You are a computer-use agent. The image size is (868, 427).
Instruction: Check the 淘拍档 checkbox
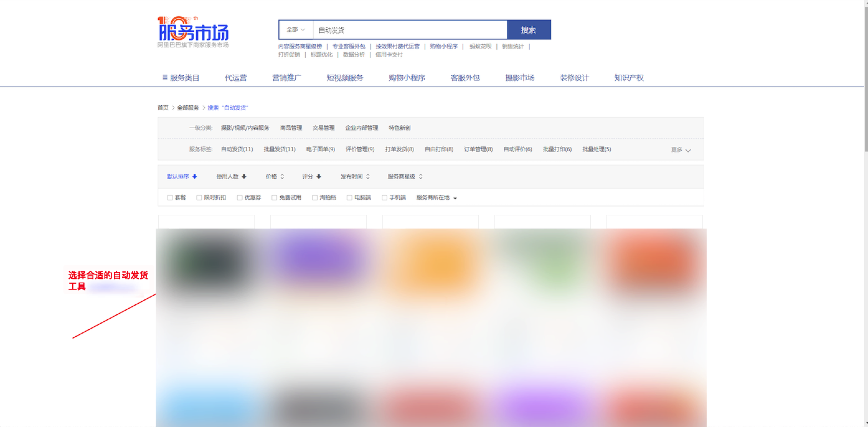[x=314, y=198]
